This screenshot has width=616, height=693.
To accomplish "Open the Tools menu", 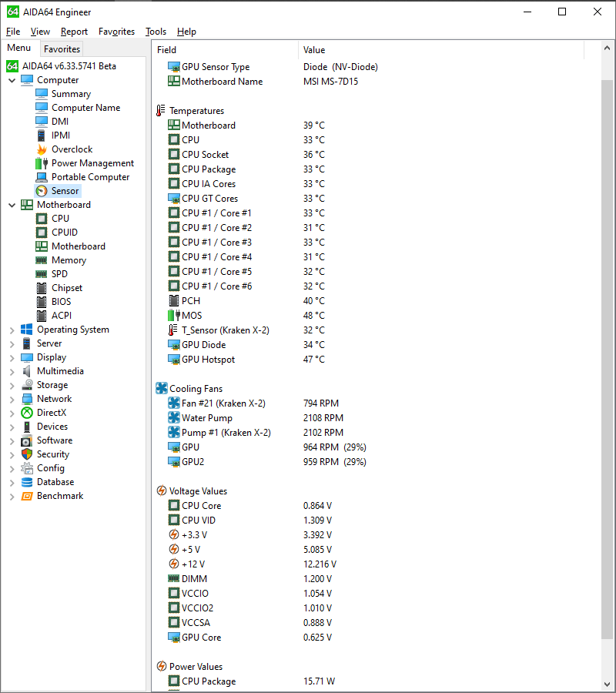I will coord(156,32).
